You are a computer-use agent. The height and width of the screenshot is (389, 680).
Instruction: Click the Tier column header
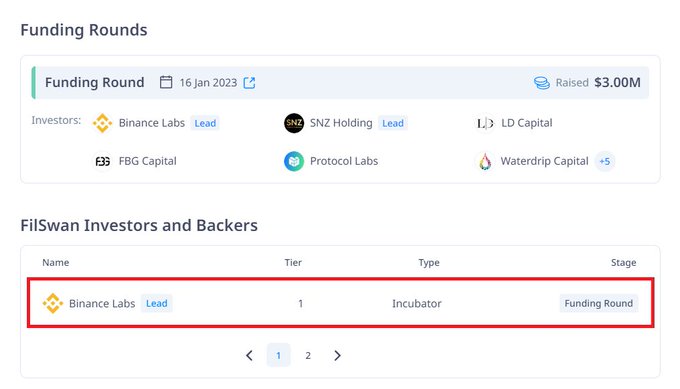click(293, 263)
